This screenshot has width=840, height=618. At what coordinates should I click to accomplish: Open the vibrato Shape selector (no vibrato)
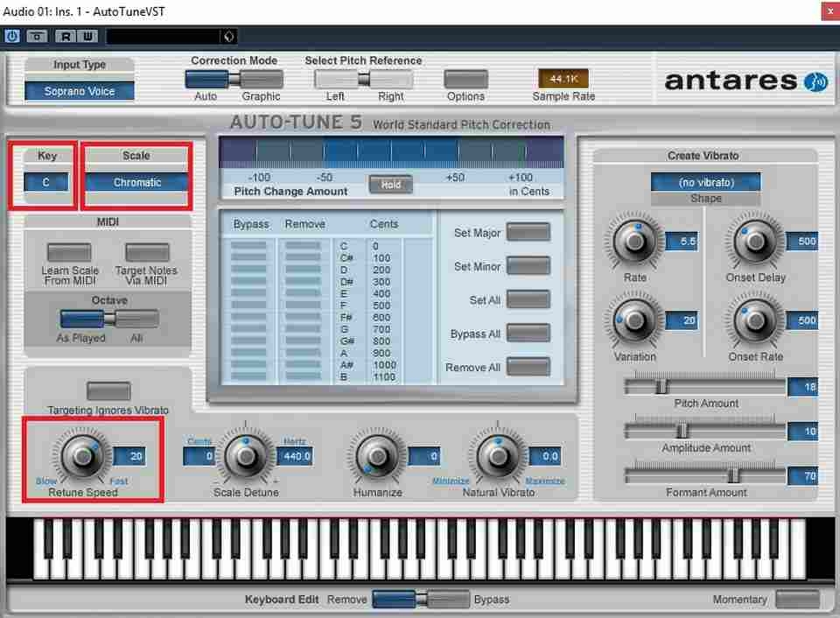[x=705, y=182]
